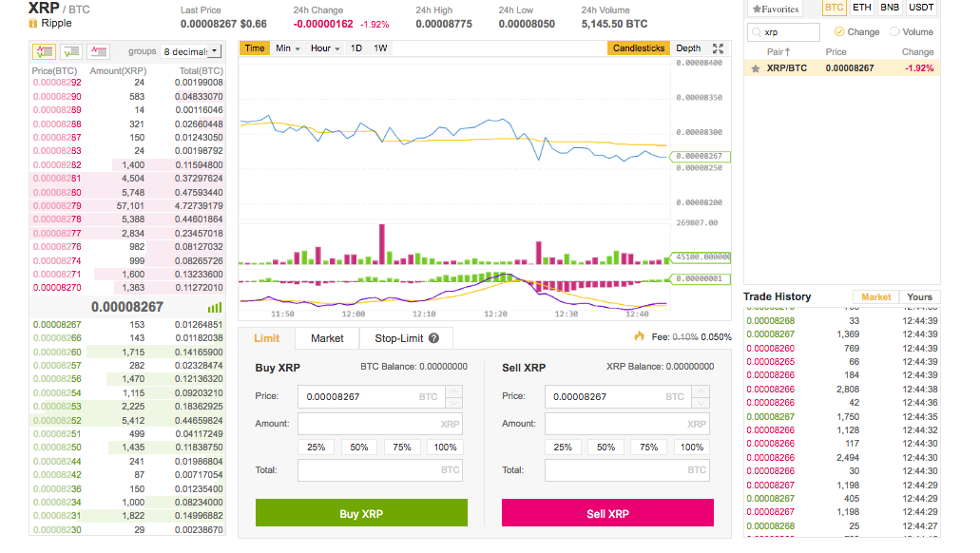Image resolution: width=980 pixels, height=553 pixels.
Task: Click sell order price 0.00008270
Action: click(x=57, y=288)
